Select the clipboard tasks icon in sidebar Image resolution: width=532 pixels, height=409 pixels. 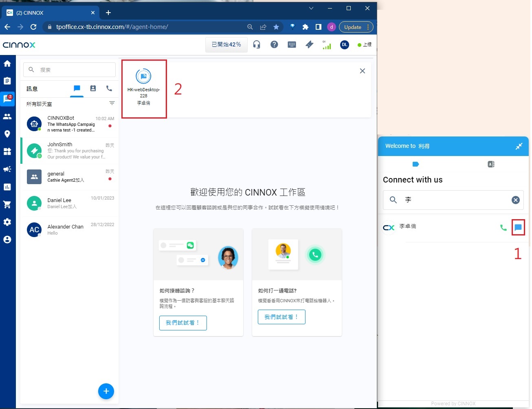pyautogui.click(x=7, y=81)
